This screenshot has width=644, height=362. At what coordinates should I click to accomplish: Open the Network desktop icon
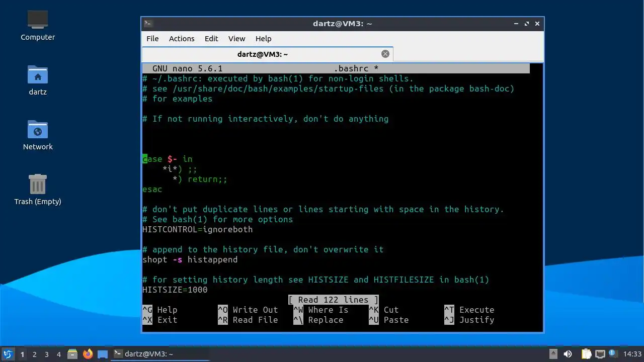38,135
